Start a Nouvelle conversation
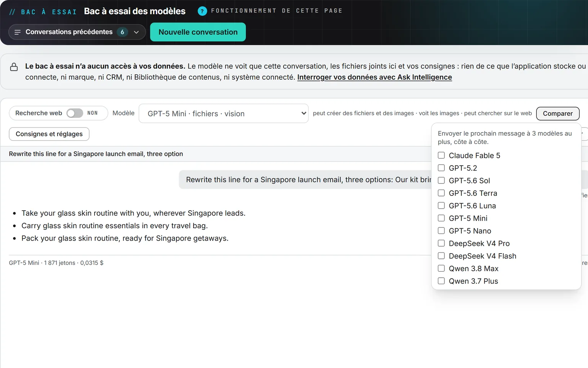588x368 pixels. [198, 32]
